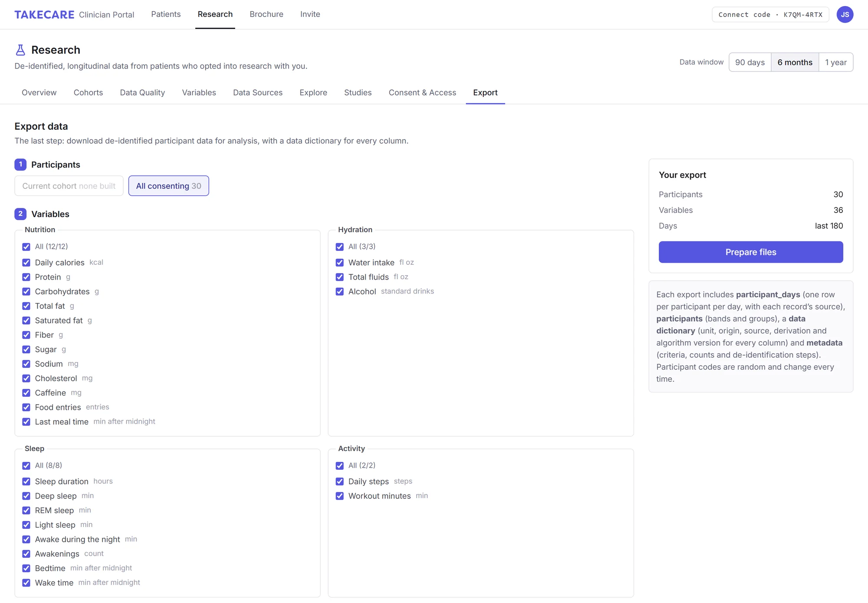Toggle Food entries checkbox
Viewport: 868px width, 603px height.
click(26, 407)
